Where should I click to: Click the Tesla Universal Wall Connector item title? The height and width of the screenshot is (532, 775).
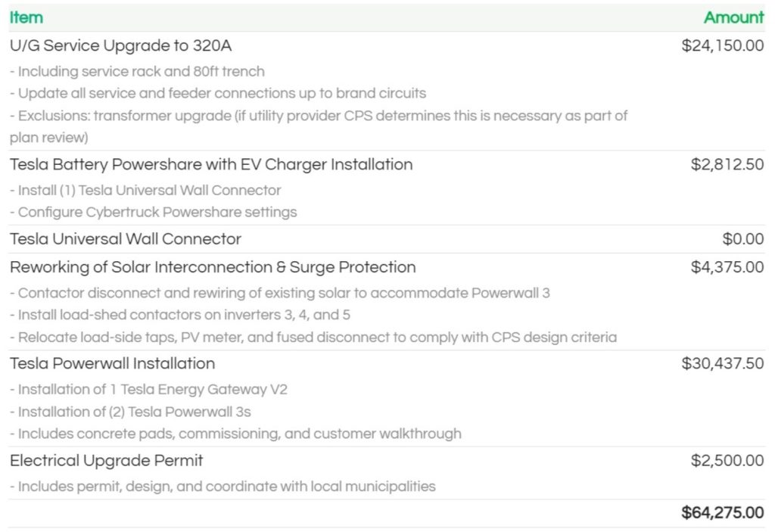(x=126, y=239)
